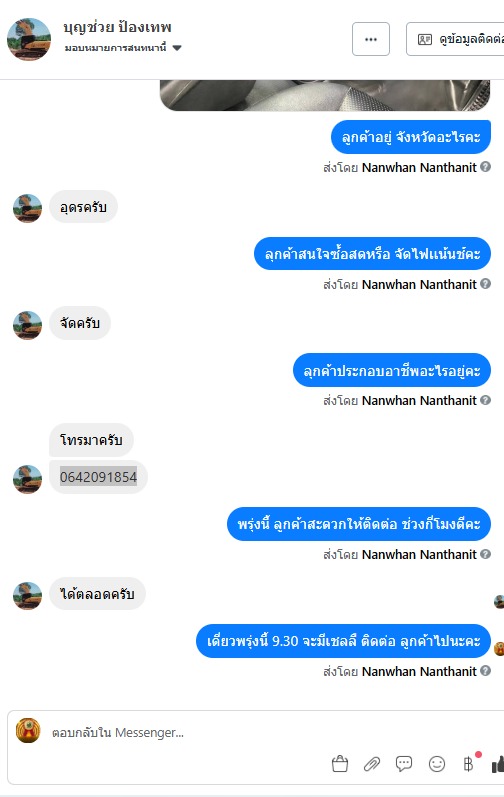
Task: Click the page avatar in reply composer
Action: [x=28, y=730]
